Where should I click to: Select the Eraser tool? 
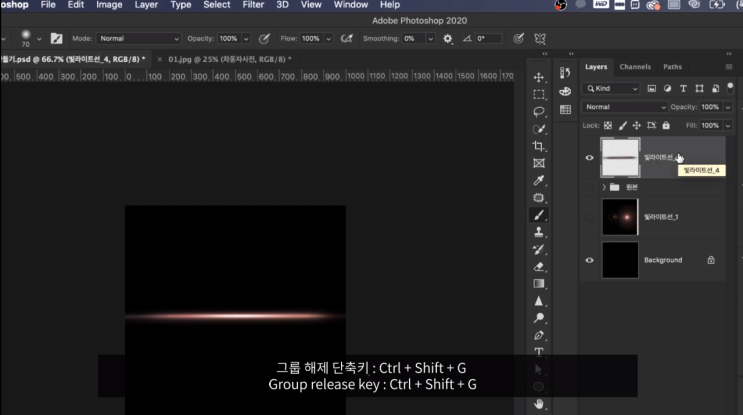539,266
